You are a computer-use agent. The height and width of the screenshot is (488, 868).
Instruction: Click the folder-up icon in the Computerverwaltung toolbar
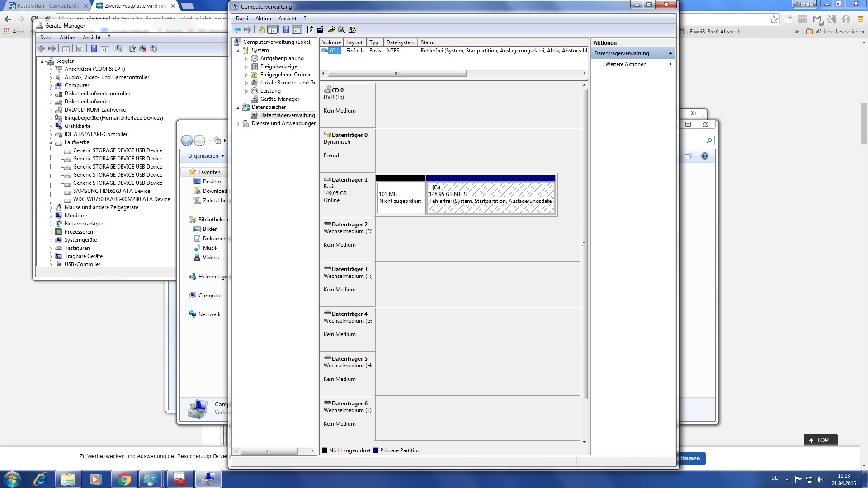coord(261,30)
